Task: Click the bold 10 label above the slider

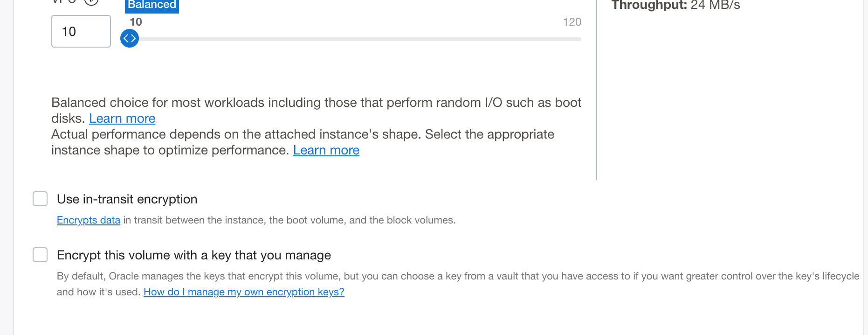Action: coord(136,22)
